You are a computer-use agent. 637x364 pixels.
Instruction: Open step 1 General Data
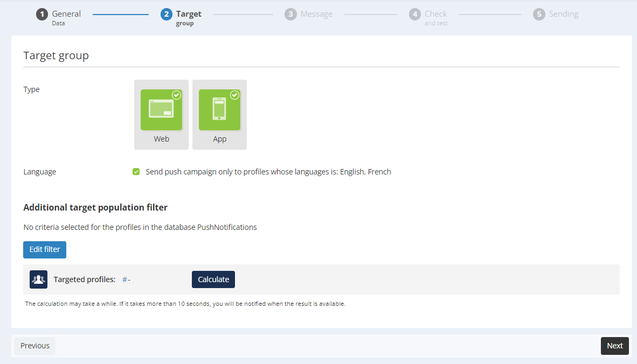tap(59, 17)
